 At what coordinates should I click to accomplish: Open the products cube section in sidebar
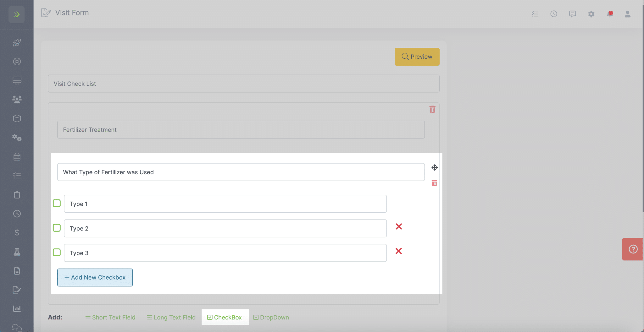click(17, 118)
